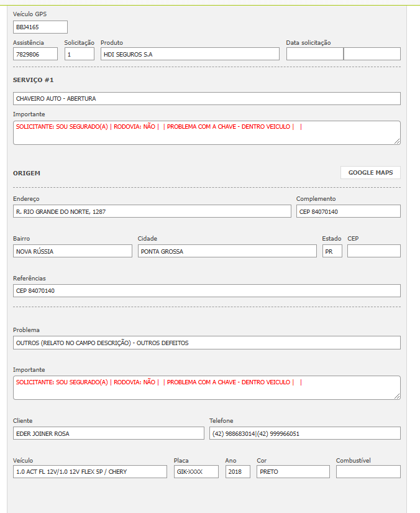Click the Veículo GPS field with BBJ4165
Screen dimensions: 420x513
click(40, 27)
